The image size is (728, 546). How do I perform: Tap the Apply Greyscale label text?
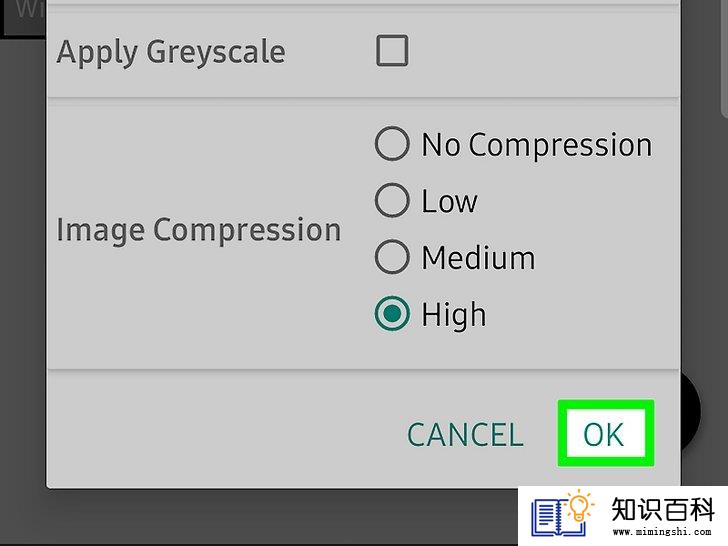tap(171, 52)
